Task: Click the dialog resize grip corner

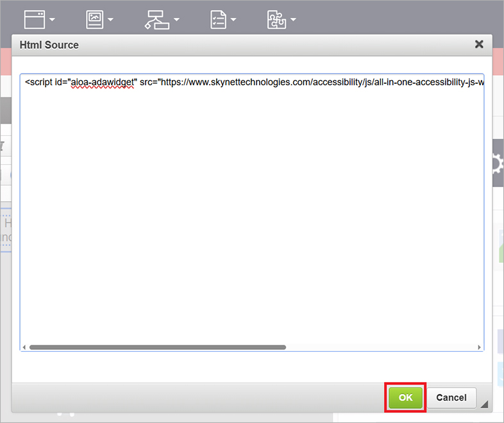Action: [x=484, y=404]
